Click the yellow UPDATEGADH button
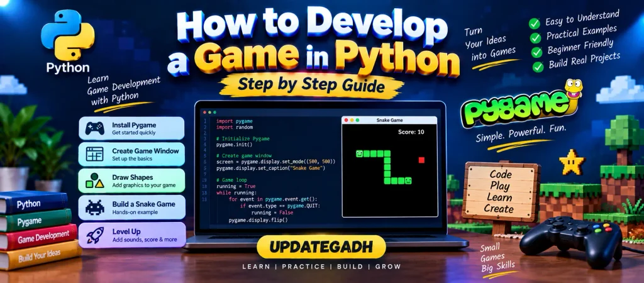Screen dimensions: 644x283 coord(321,247)
